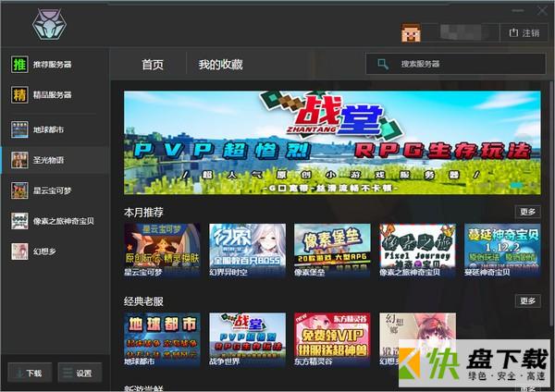Open the 星云宝可梦 recommended card

click(x=162, y=251)
